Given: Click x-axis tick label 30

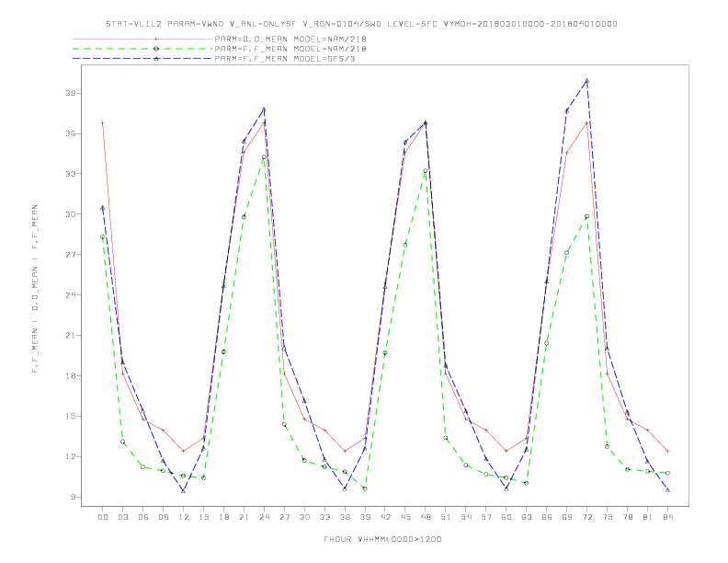Looking at the screenshot, I should [x=304, y=517].
